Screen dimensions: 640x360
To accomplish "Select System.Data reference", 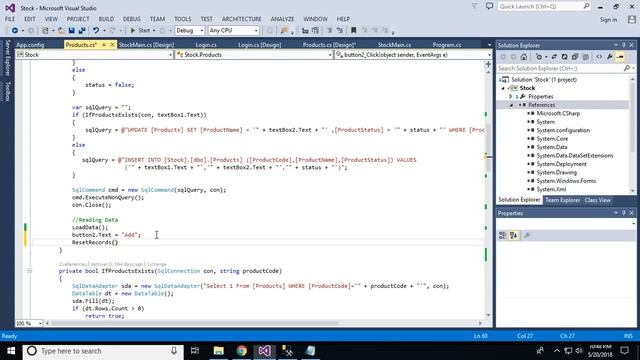I will pos(552,147).
